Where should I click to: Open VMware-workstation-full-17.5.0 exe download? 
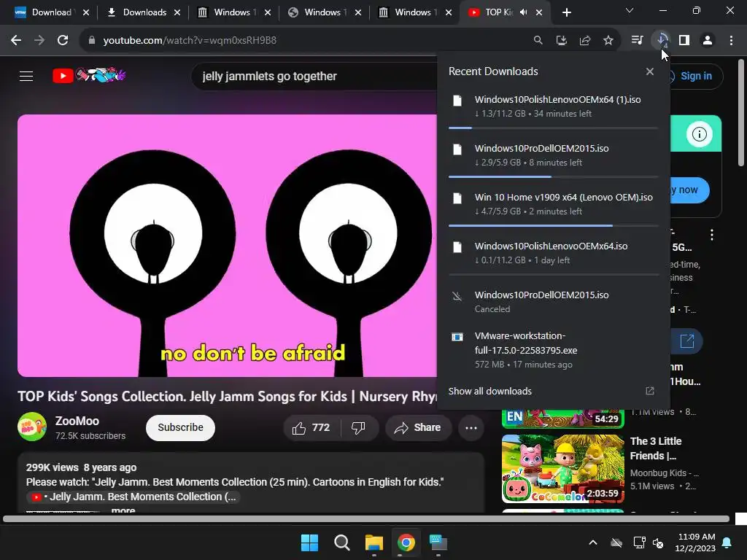[554, 350]
